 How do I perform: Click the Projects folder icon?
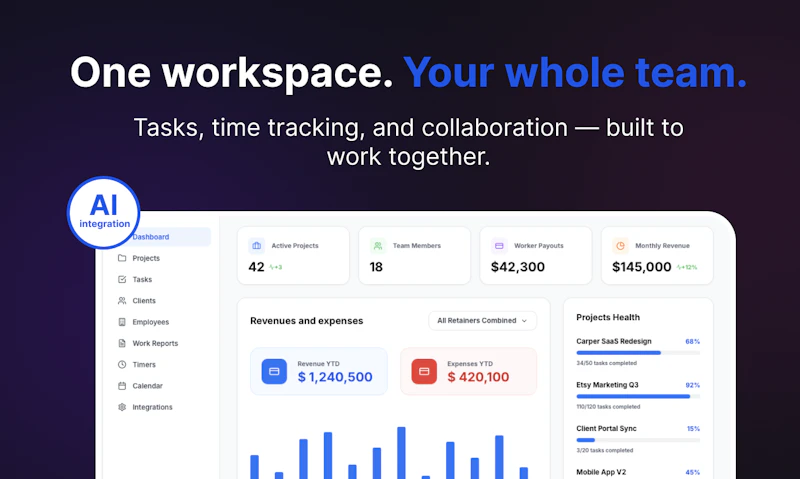(122, 258)
